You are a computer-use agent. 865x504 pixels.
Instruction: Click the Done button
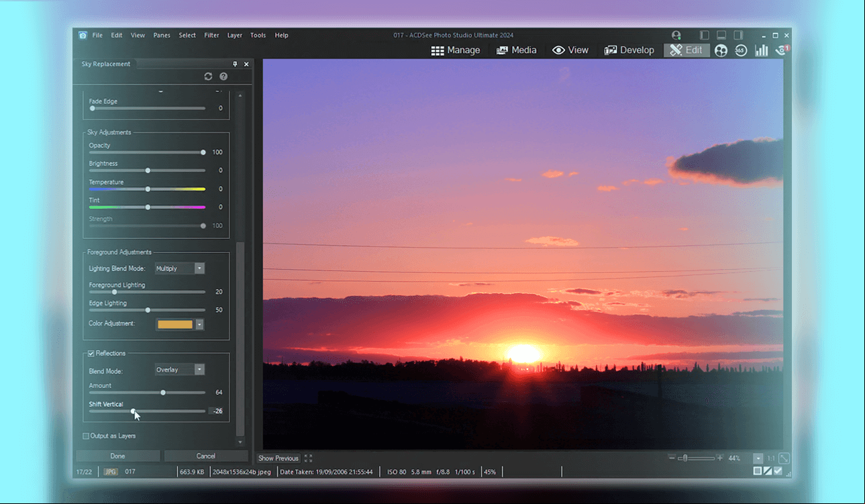tap(117, 456)
